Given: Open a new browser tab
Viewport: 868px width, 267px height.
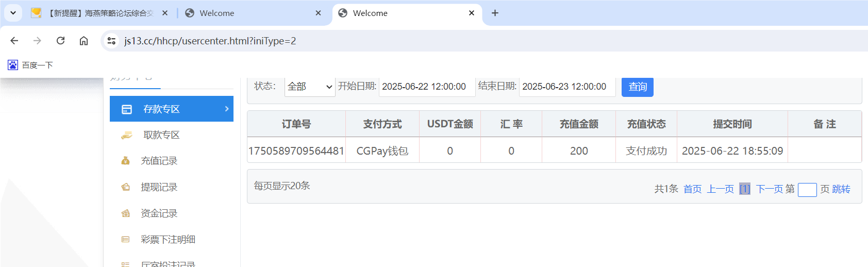Looking at the screenshot, I should [495, 13].
